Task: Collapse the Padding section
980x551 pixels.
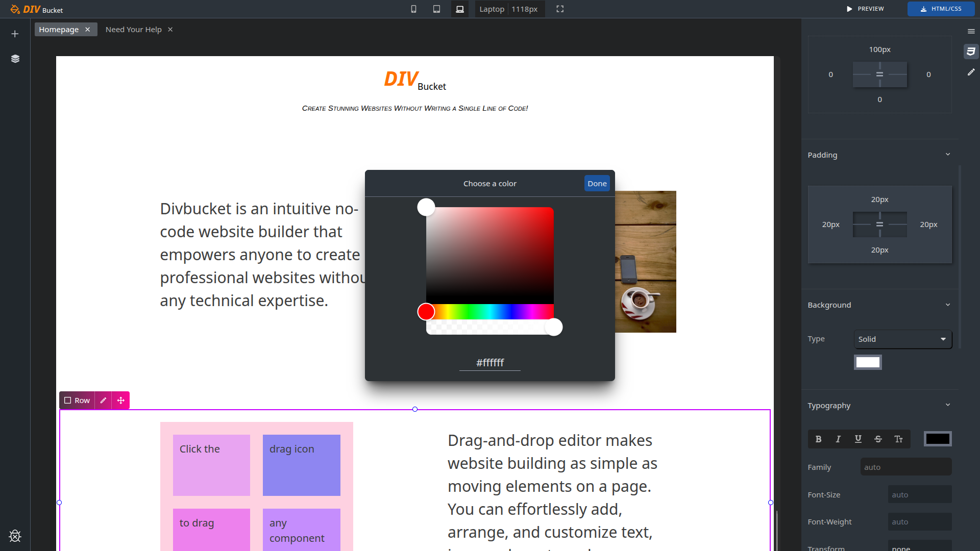Action: click(948, 155)
